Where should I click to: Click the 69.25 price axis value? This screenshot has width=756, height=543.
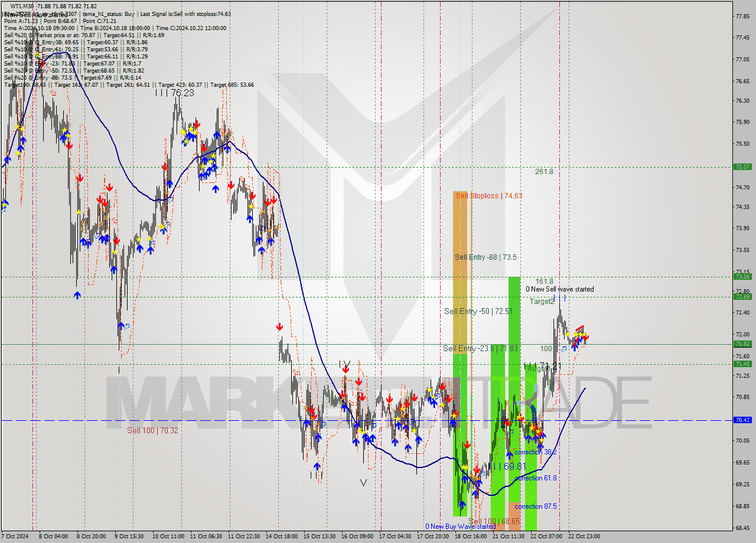743,484
